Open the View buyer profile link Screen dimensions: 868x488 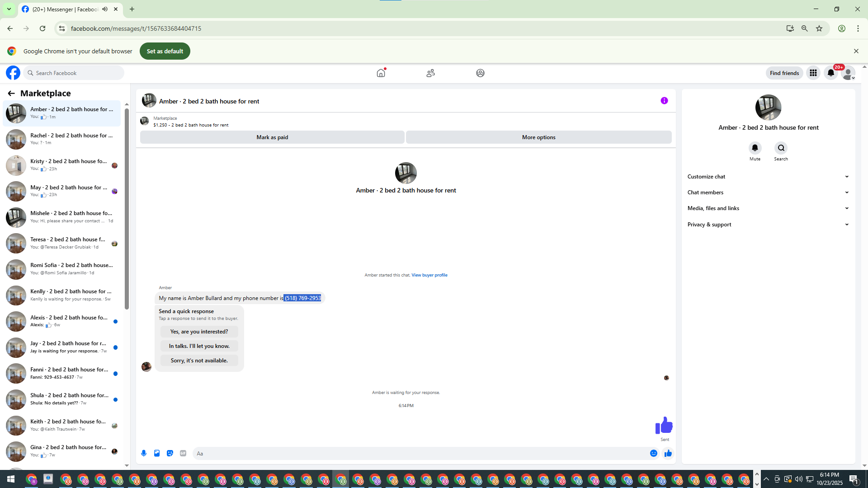tap(429, 275)
